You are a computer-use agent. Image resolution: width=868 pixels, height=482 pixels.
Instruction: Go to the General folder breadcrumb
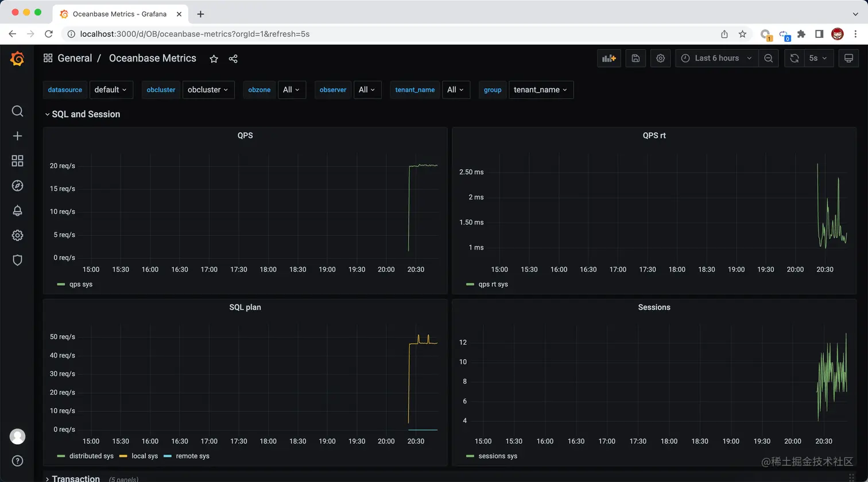point(75,58)
